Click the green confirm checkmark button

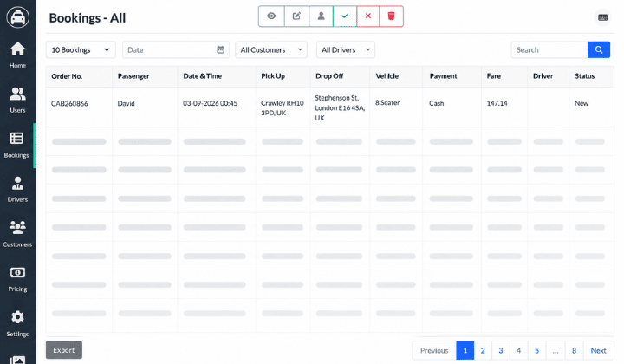[345, 16]
